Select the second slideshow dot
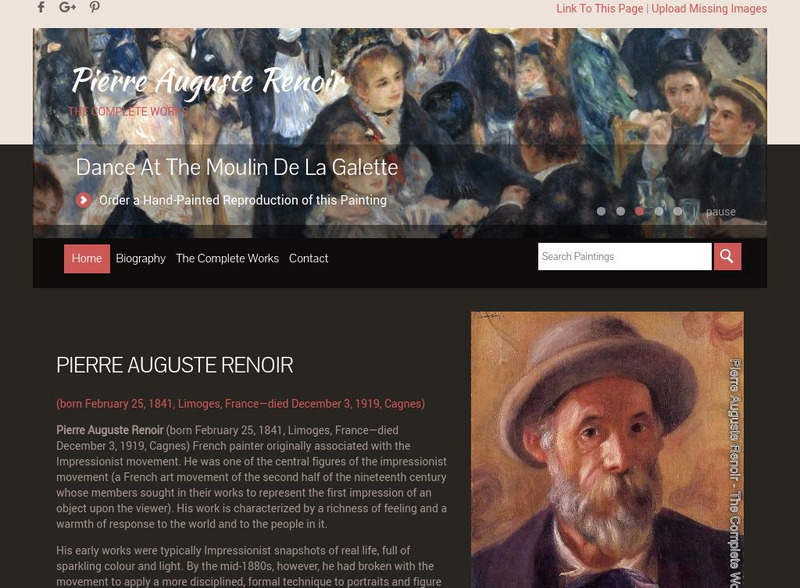 (620, 211)
